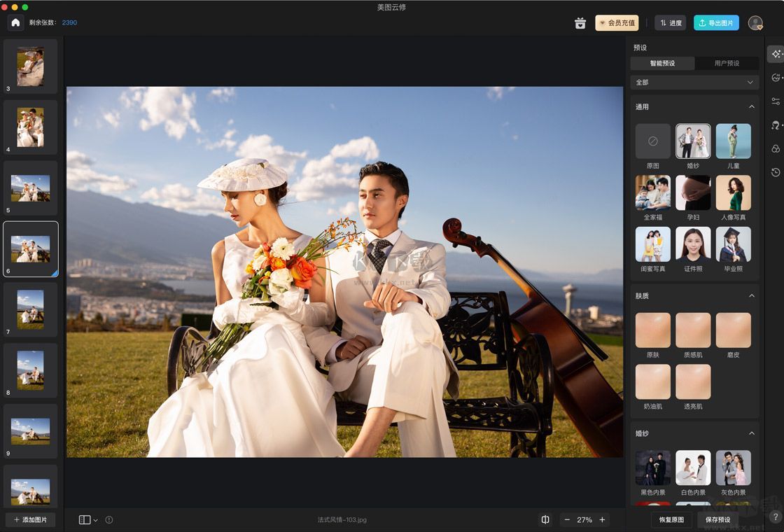Image resolution: width=784 pixels, height=532 pixels.
Task: Open the layout view dropdown in bottom bar
Action: [x=88, y=520]
